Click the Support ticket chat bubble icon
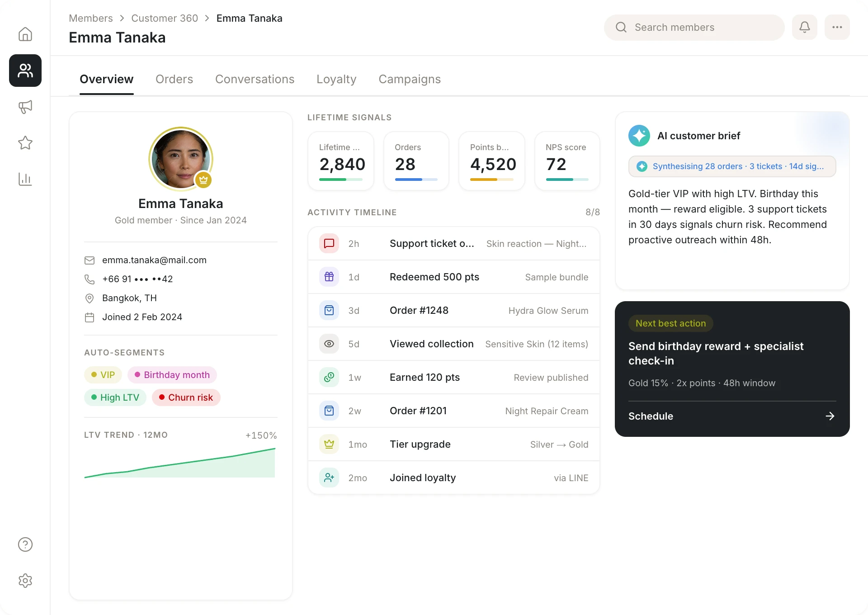Viewport: 868px width, 615px height. tap(329, 243)
